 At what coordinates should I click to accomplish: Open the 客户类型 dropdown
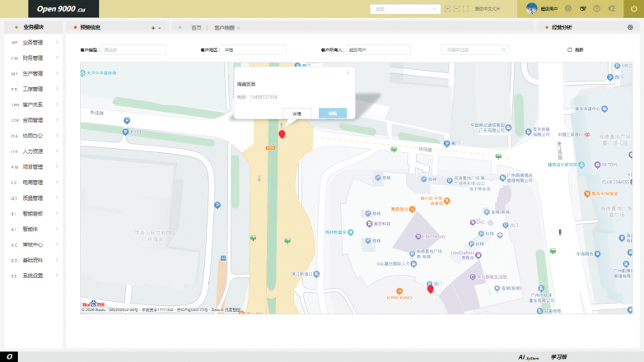132,49
